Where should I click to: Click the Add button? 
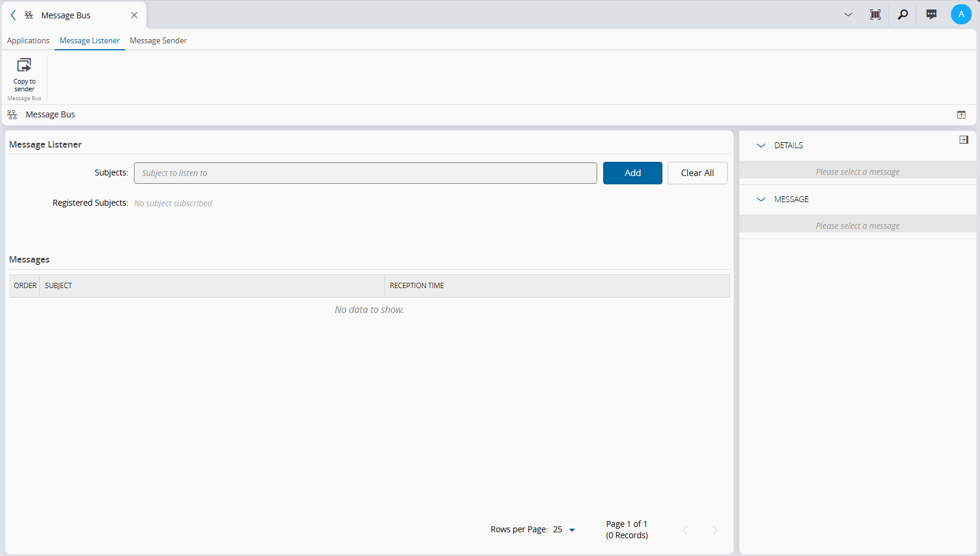(633, 173)
